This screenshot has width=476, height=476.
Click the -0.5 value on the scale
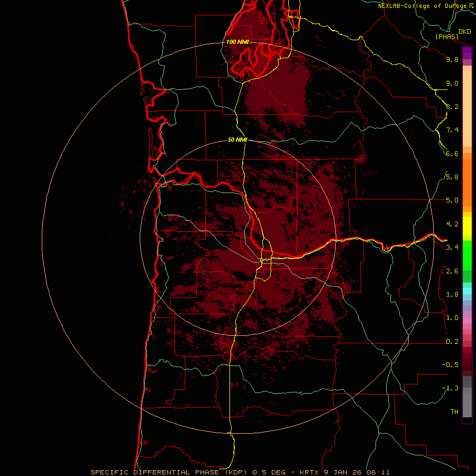coord(450,365)
